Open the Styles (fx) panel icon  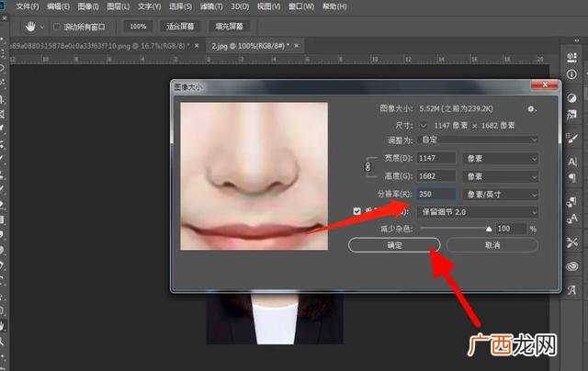point(571,115)
